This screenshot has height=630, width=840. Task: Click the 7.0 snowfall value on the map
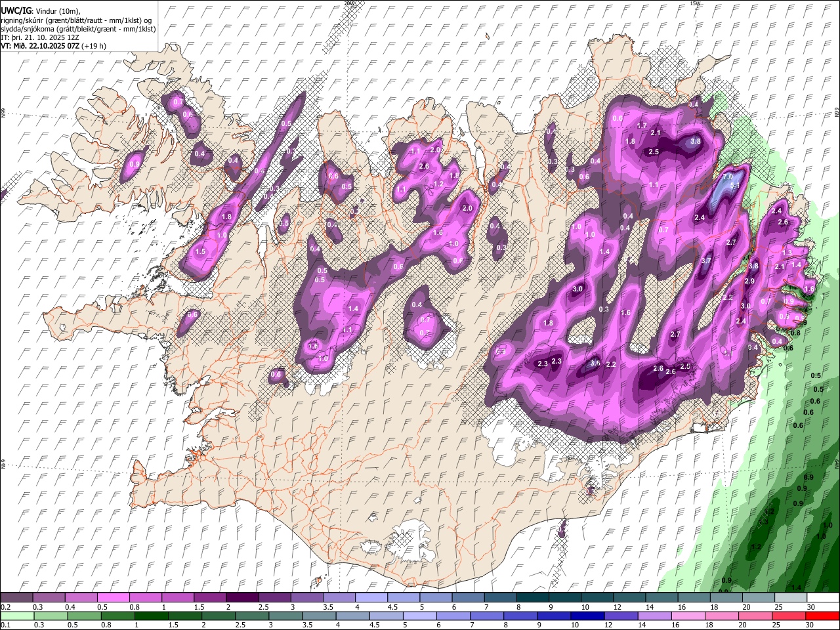pos(727,177)
